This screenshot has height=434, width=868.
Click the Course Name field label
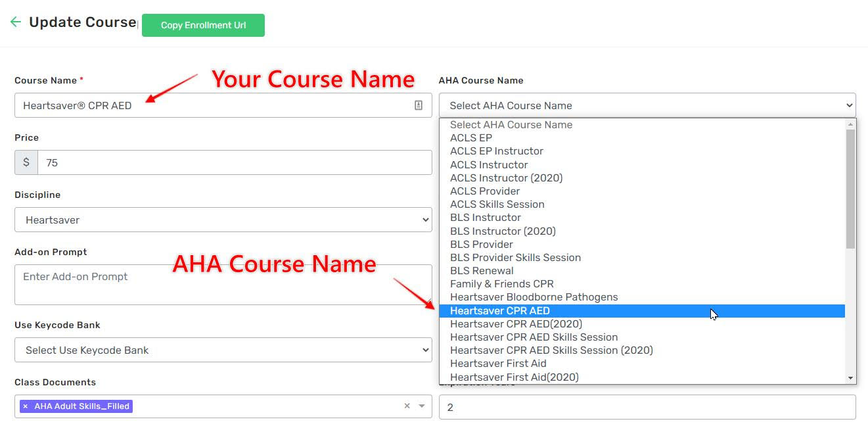point(45,80)
